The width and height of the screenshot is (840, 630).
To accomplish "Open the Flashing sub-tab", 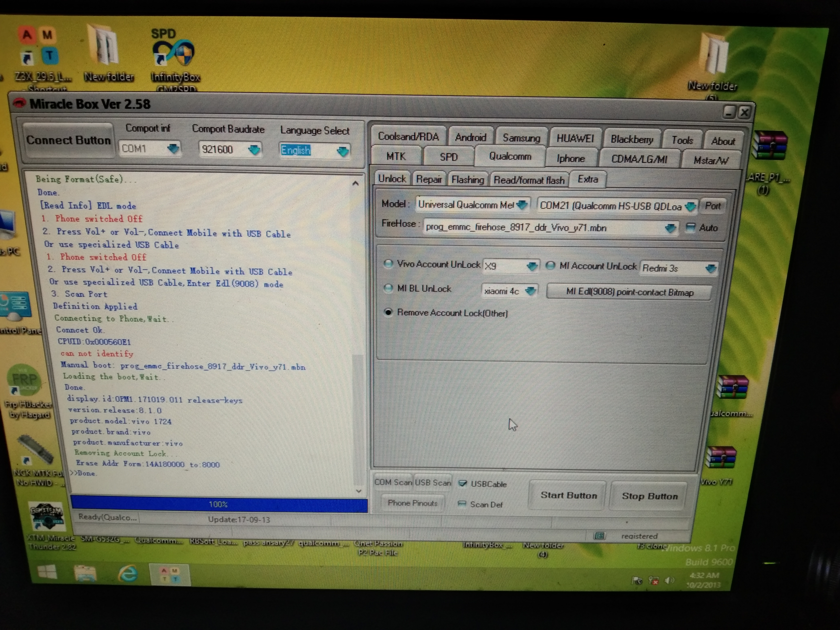I will point(468,180).
